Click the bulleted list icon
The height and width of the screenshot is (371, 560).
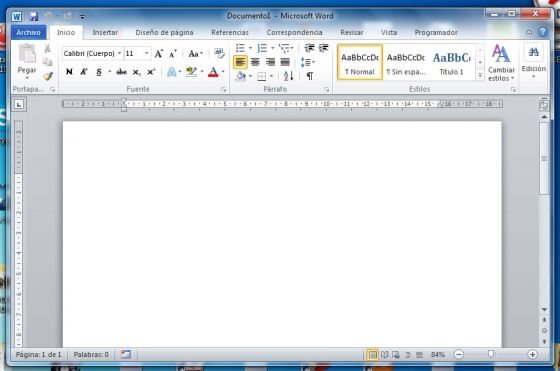(240, 48)
